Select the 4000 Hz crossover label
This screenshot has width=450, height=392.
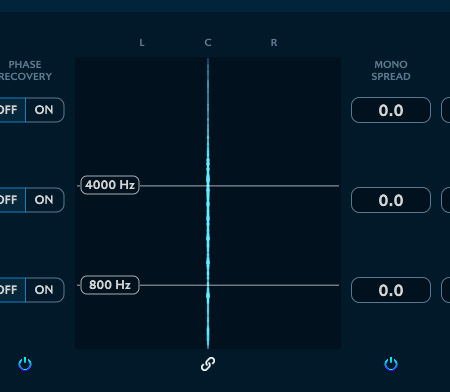(x=110, y=185)
